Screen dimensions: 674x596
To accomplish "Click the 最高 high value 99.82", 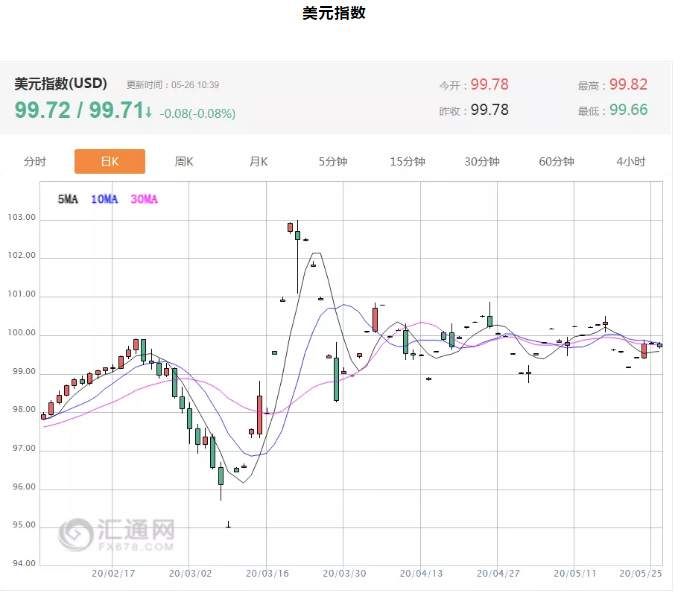I will point(628,84).
